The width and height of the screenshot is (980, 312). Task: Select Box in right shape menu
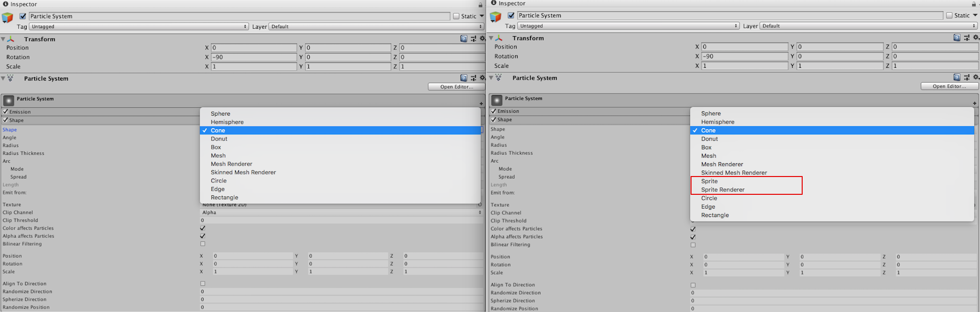[x=832, y=147]
